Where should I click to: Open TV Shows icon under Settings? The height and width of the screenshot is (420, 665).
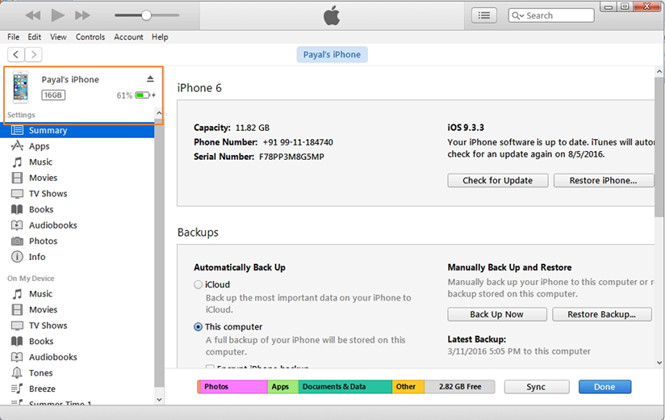[x=17, y=193]
